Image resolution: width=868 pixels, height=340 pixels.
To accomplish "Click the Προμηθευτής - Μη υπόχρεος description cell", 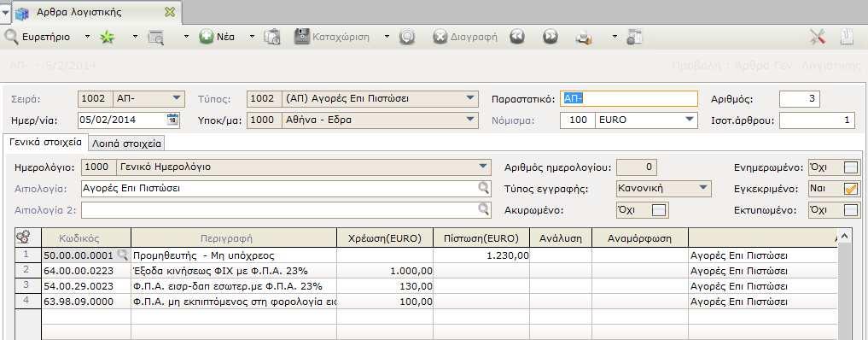I will point(234,255).
